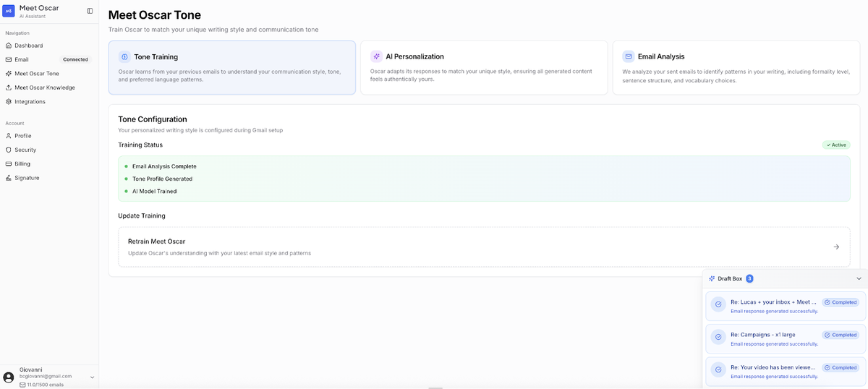Click the Meet Oscar logo icon
868x389 pixels.
click(9, 11)
